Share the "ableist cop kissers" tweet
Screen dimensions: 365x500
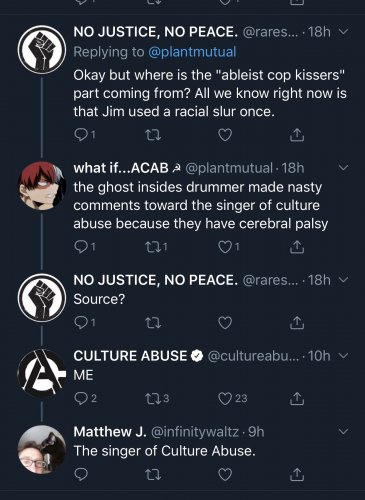[x=297, y=135]
